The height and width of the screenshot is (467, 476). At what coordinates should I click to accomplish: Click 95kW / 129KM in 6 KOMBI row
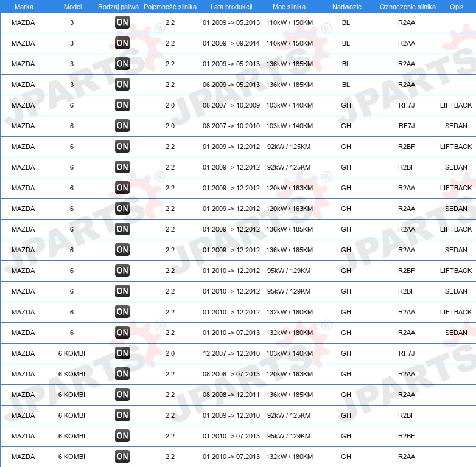coord(289,436)
